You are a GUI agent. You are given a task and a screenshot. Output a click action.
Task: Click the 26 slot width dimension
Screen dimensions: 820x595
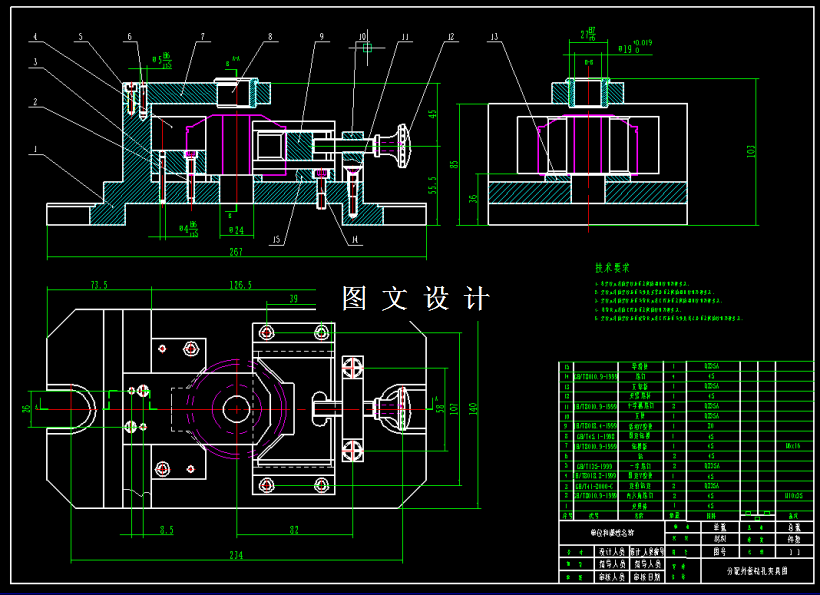click(26, 409)
